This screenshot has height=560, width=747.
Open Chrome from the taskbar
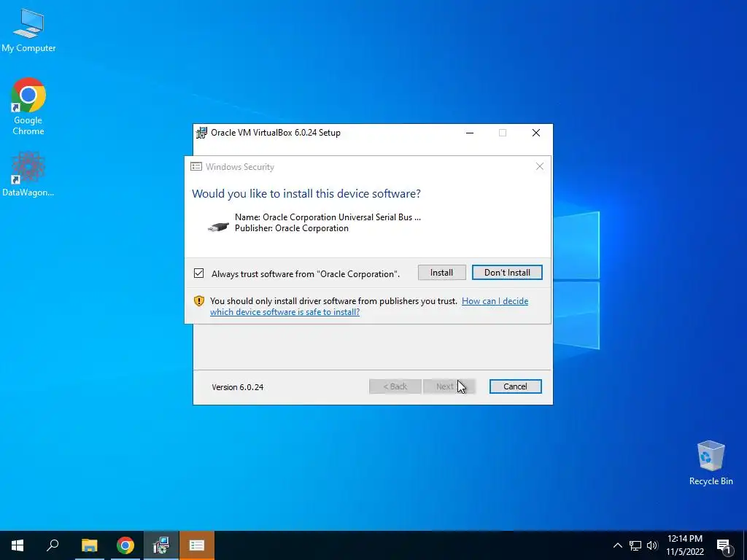tap(125, 545)
